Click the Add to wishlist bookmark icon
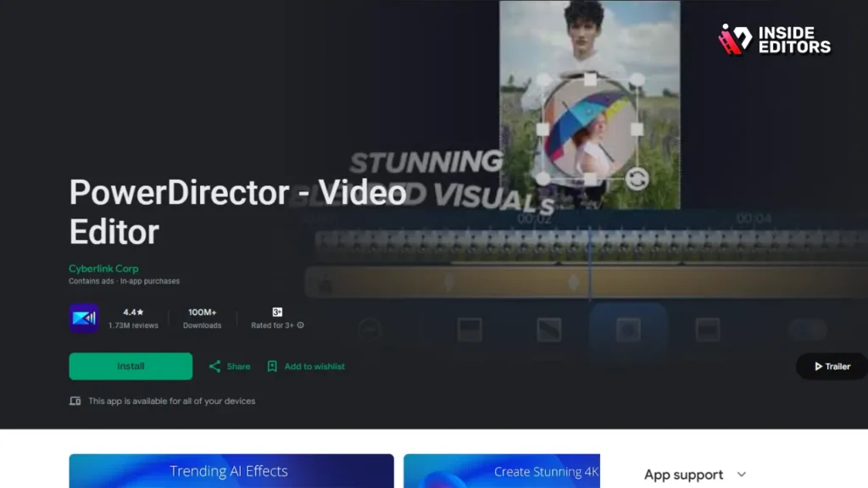The height and width of the screenshot is (488, 868). (272, 366)
